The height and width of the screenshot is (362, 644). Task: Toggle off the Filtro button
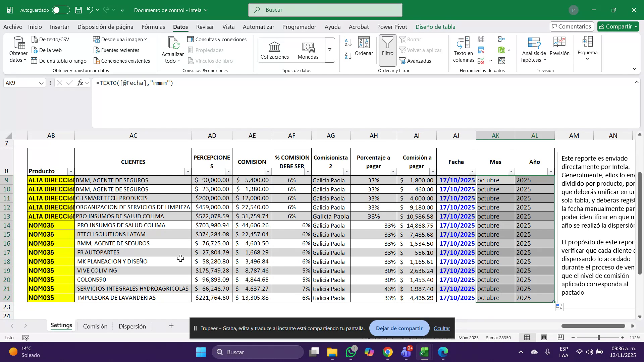click(x=387, y=50)
